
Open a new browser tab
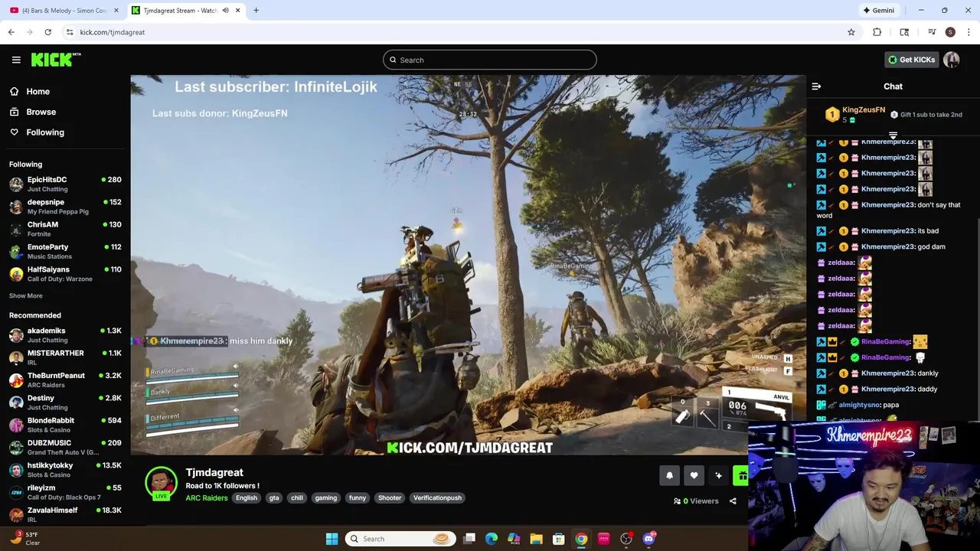tap(256, 11)
